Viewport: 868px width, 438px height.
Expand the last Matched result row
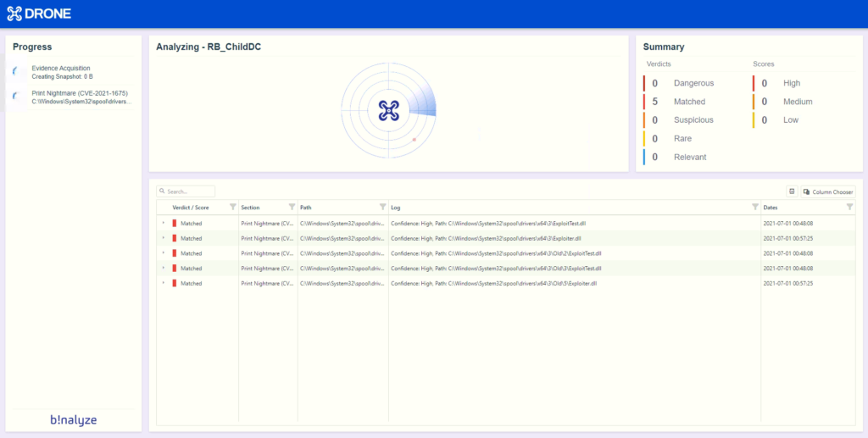tap(163, 283)
